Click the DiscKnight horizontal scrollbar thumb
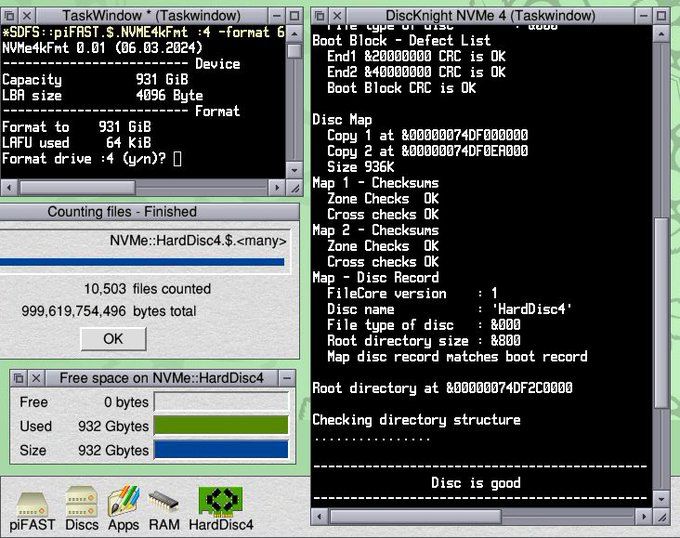The width and height of the screenshot is (680, 538). (x=415, y=516)
